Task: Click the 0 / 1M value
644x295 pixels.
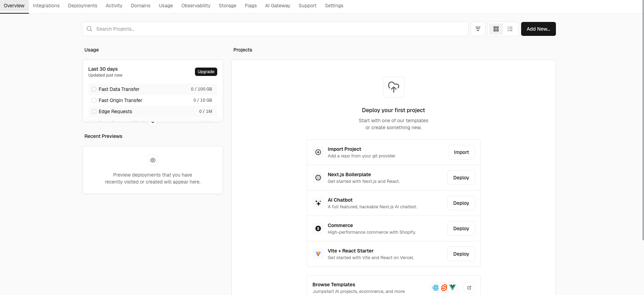Action: [205, 111]
